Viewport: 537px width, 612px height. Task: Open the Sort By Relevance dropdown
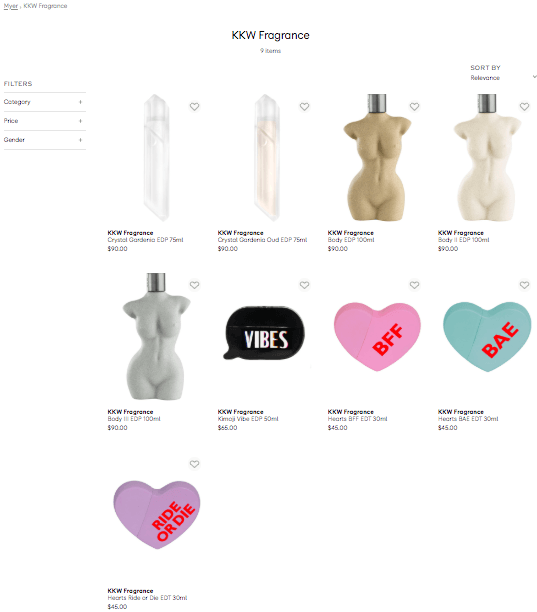click(503, 78)
